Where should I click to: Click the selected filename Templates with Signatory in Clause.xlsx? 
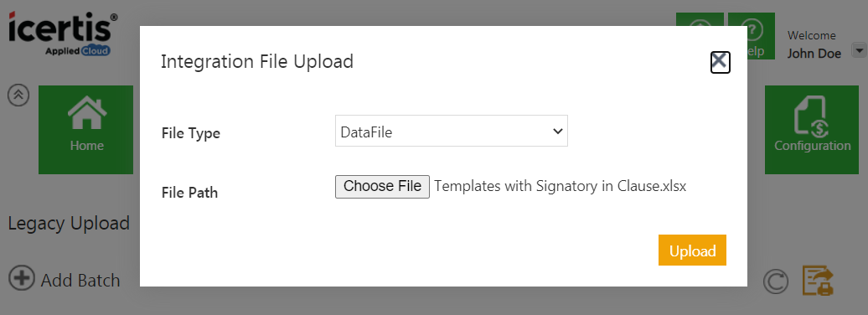[561, 187]
